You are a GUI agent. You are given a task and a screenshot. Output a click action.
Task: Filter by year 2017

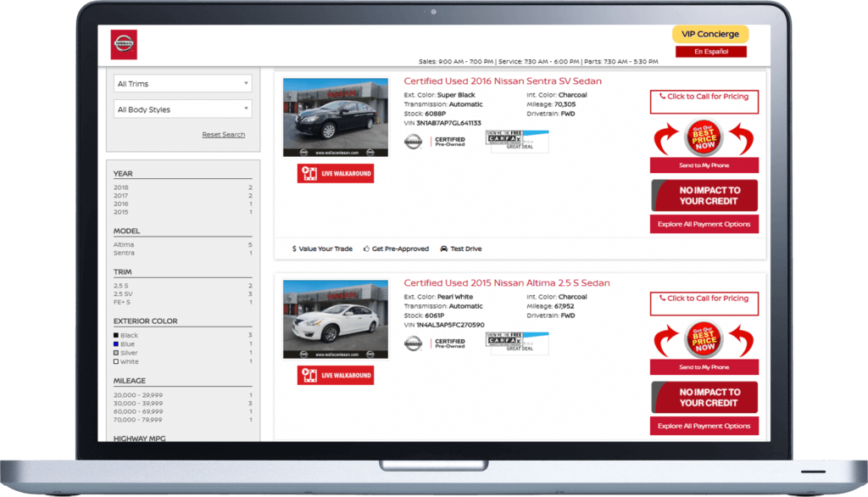pyautogui.click(x=120, y=196)
